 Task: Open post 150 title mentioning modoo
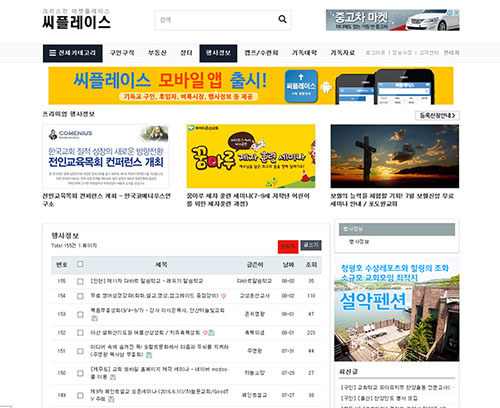[x=159, y=373]
